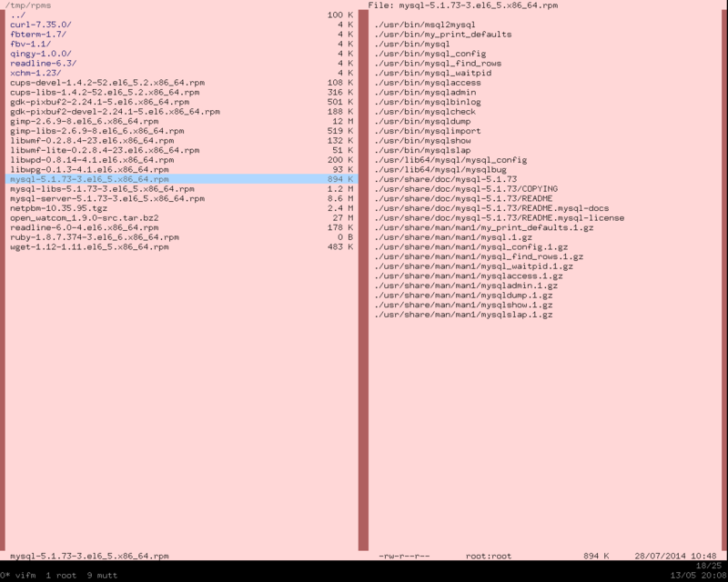Screen dimensions: 728x582
Task: Click ./usr/bin/mysql_waitpid preview line
Action: pos(433,73)
